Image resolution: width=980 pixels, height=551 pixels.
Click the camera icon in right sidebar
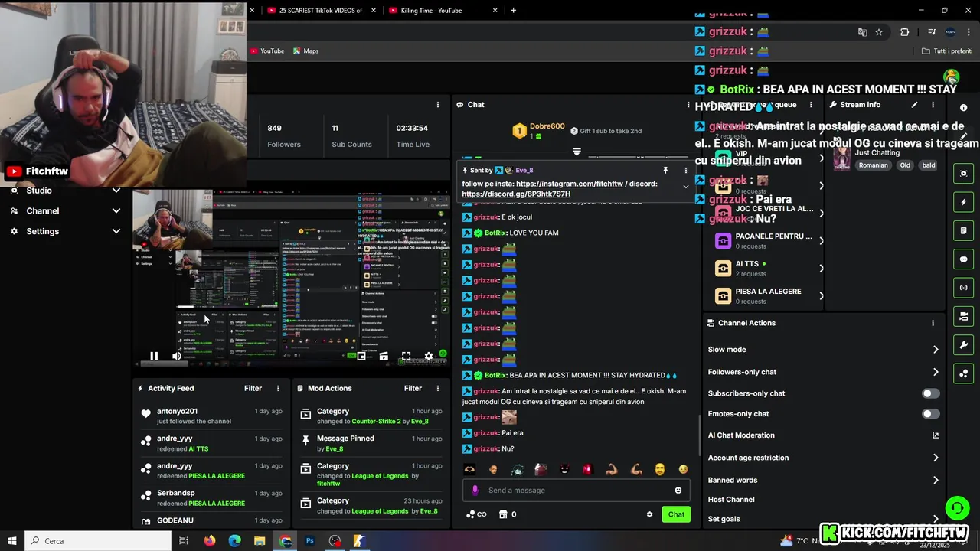(x=964, y=174)
